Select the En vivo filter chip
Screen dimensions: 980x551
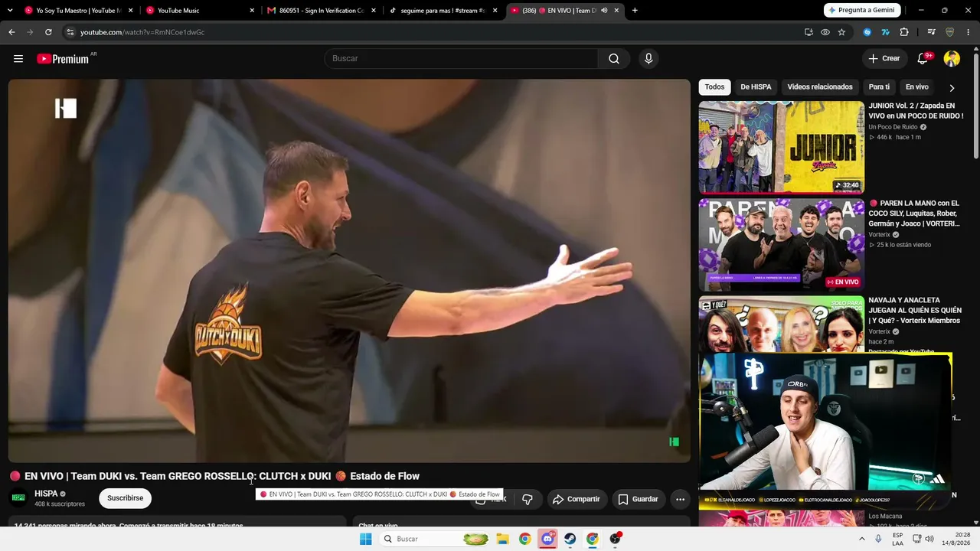point(916,87)
